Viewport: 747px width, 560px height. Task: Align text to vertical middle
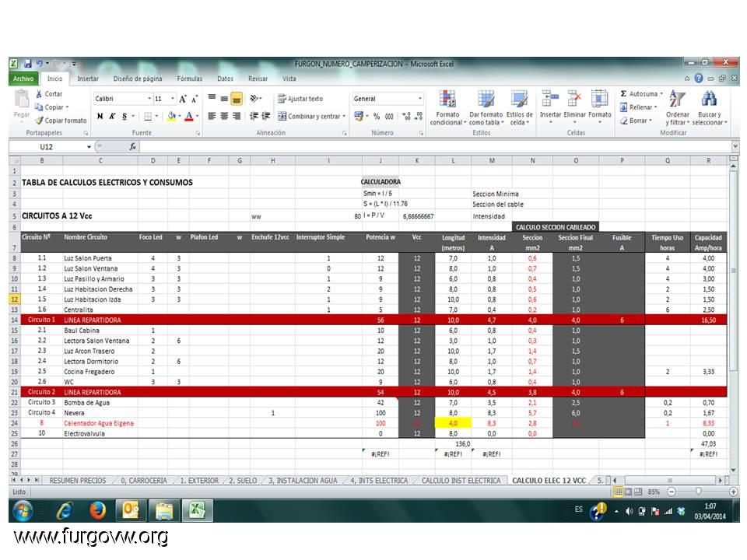click(224, 99)
